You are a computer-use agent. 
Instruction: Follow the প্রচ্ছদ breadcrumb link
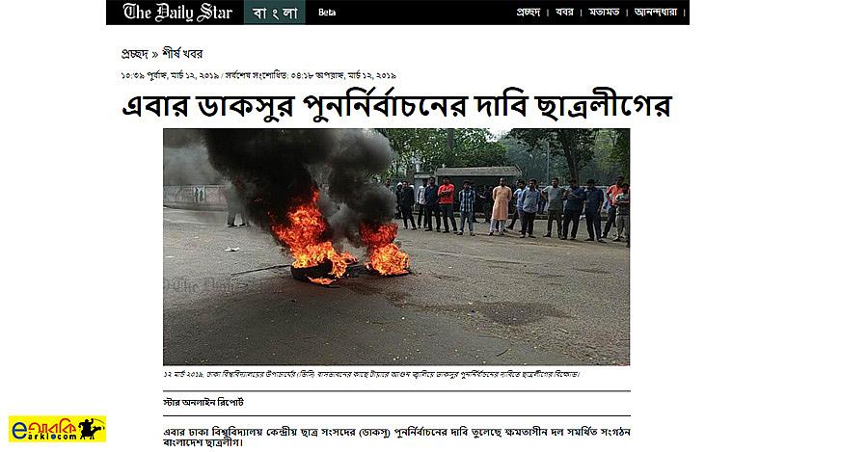pyautogui.click(x=134, y=54)
